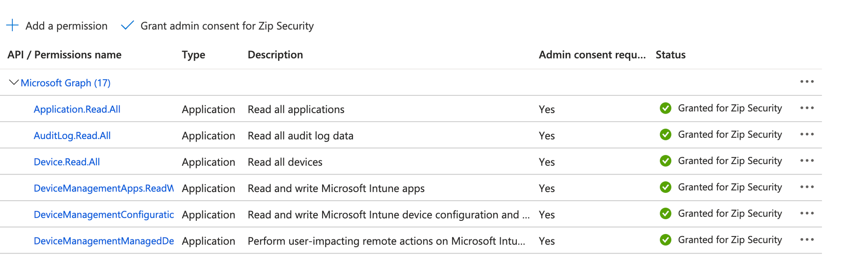Open the DeviceManagementConfiguration permission link
Viewport: 868px width, 259px height.
(x=103, y=214)
